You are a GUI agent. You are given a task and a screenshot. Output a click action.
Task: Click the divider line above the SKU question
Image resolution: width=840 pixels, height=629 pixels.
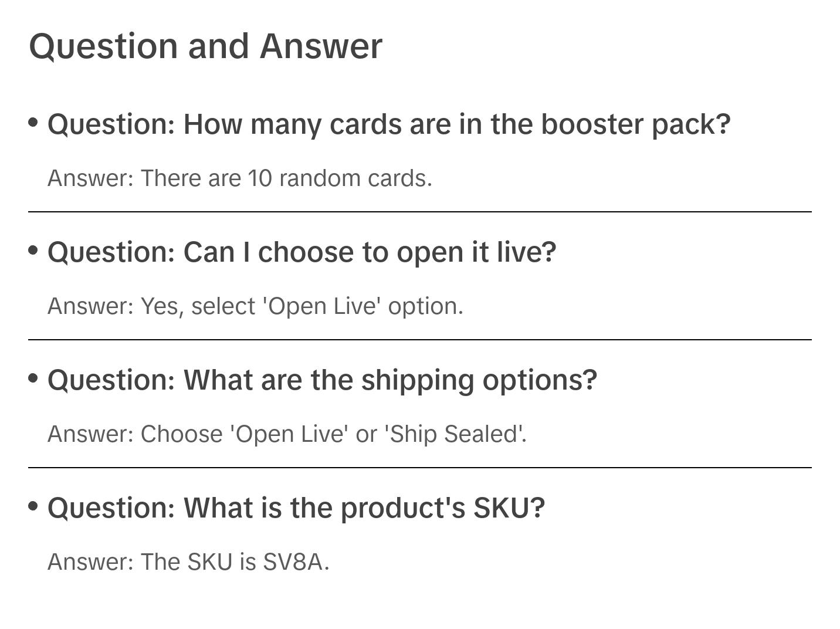coord(420,468)
